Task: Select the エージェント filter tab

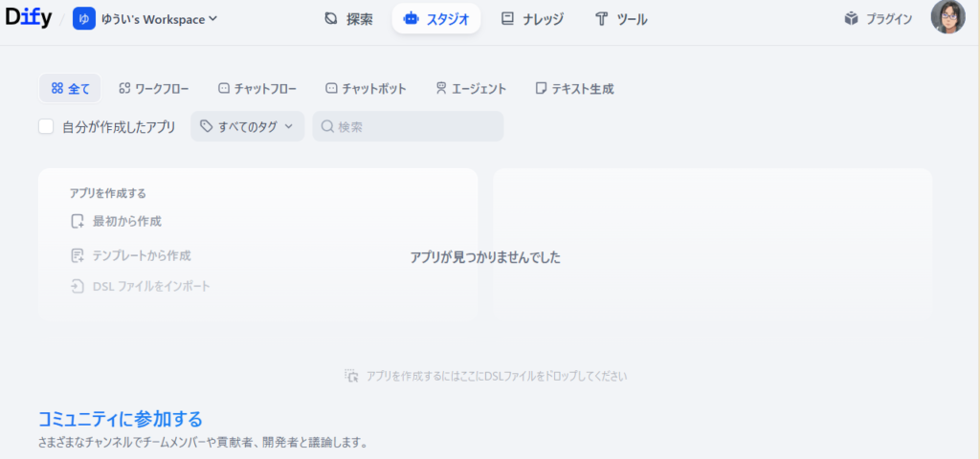Action: coord(470,89)
